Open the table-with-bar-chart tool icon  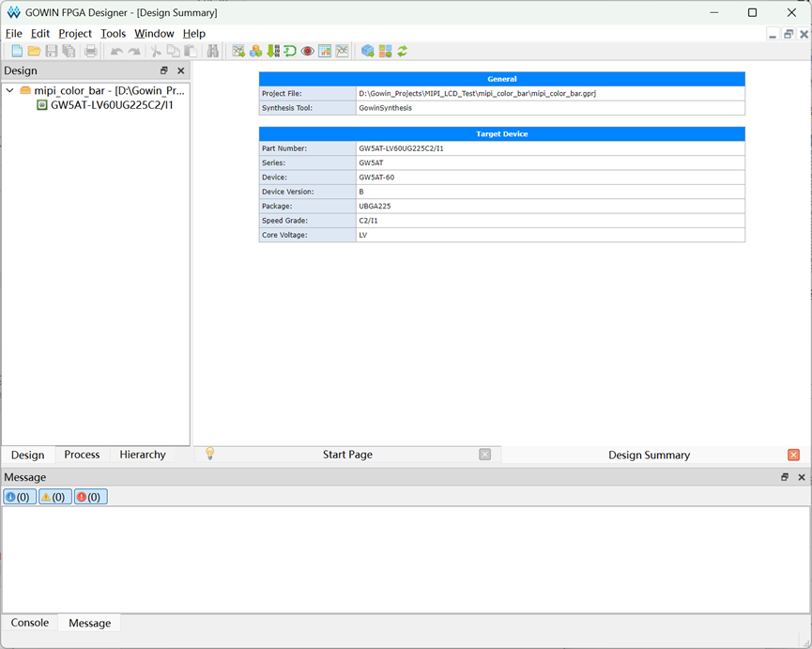pyautogui.click(x=325, y=51)
